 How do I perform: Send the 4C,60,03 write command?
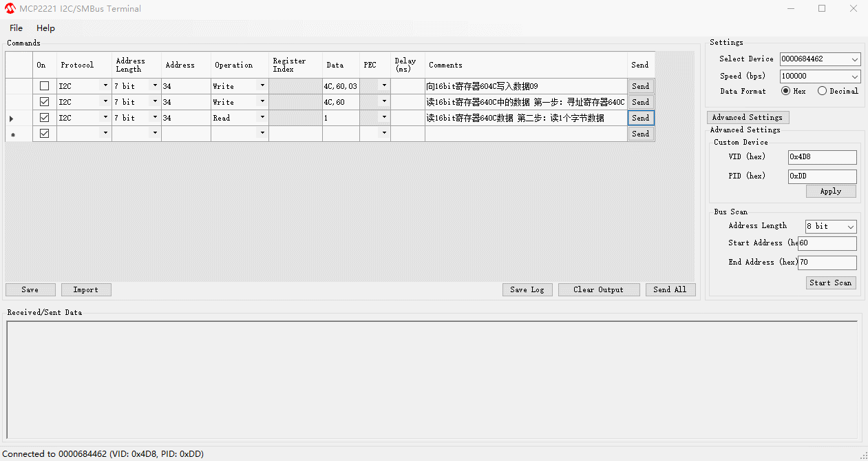point(641,86)
